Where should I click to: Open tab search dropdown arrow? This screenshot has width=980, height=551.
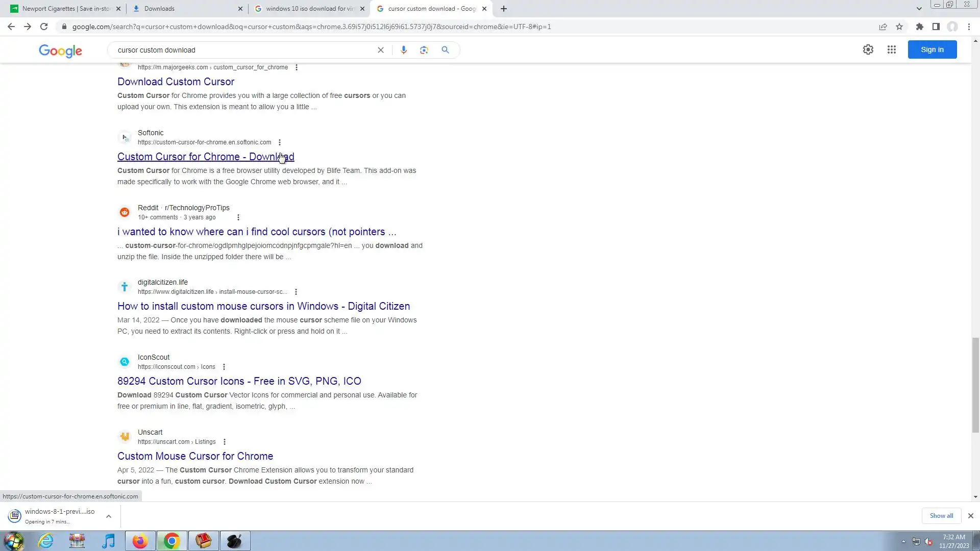[919, 9]
